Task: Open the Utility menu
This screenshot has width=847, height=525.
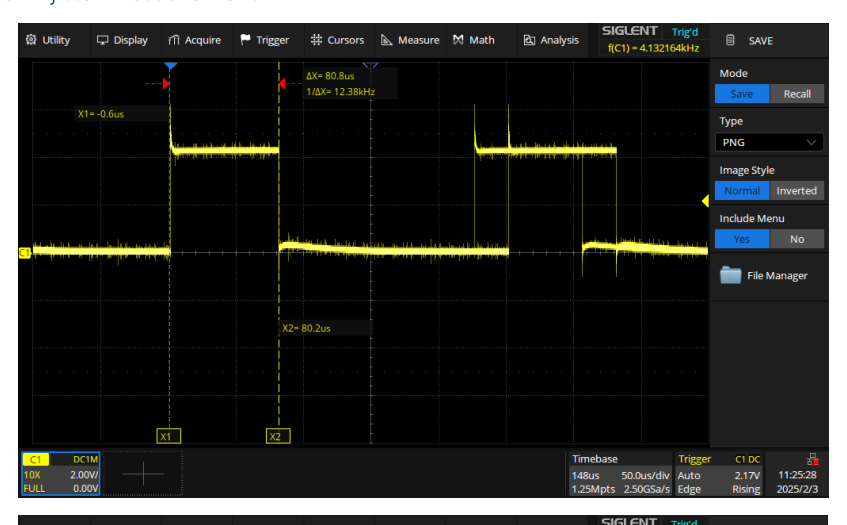Action: click(x=48, y=40)
